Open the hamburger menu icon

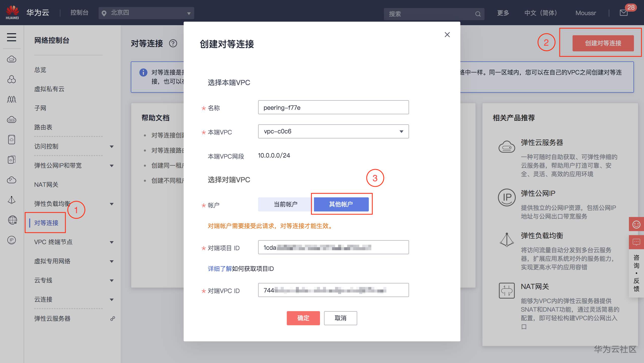pyautogui.click(x=12, y=37)
